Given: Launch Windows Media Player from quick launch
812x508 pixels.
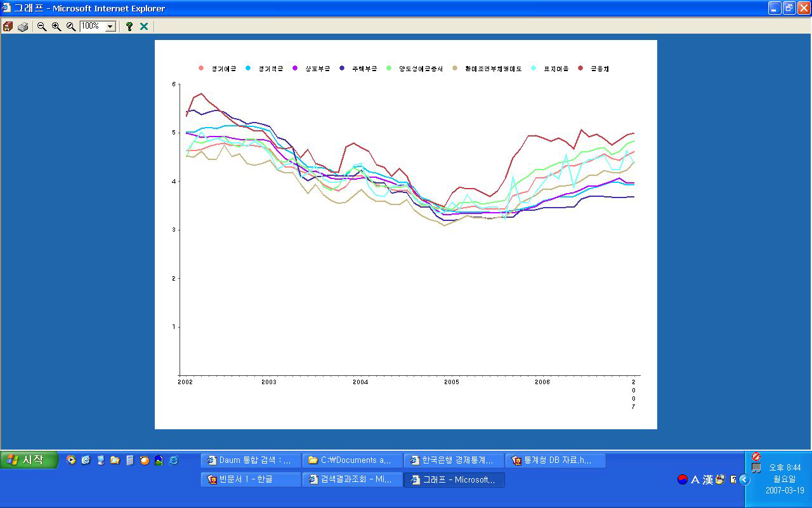Looking at the screenshot, I should 71,460.
